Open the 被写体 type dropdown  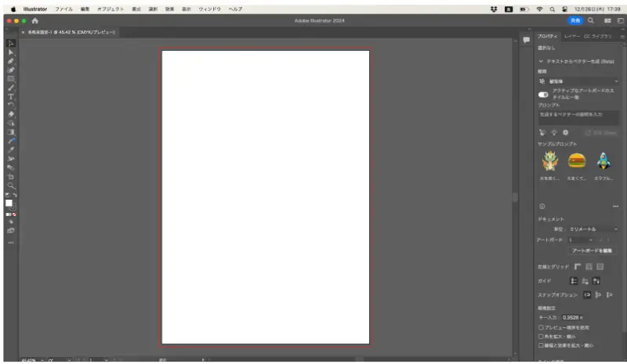click(x=578, y=81)
